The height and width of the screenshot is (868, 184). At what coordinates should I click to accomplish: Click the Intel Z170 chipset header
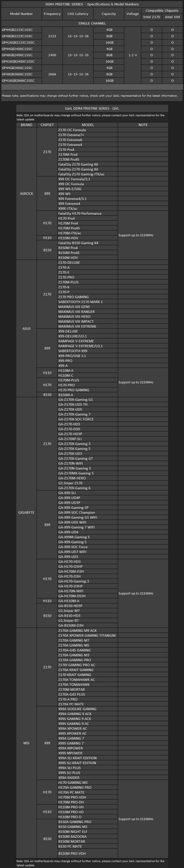[x=152, y=17]
